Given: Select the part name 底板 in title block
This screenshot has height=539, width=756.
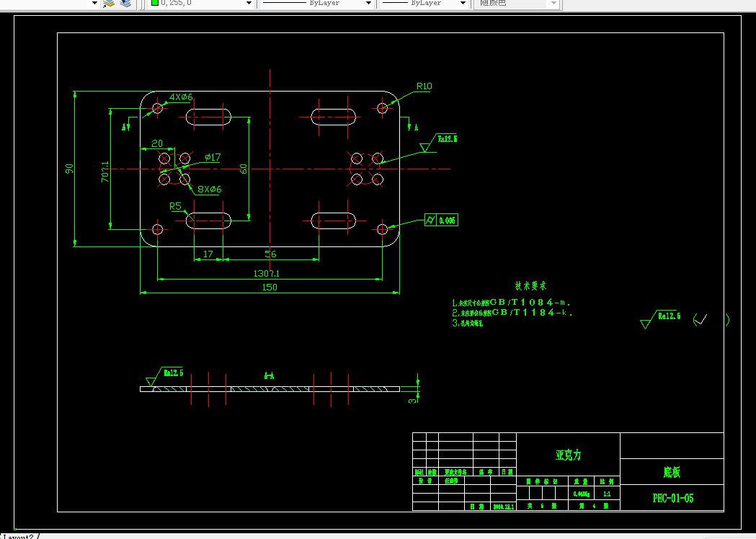Looking at the screenshot, I should tap(672, 472).
